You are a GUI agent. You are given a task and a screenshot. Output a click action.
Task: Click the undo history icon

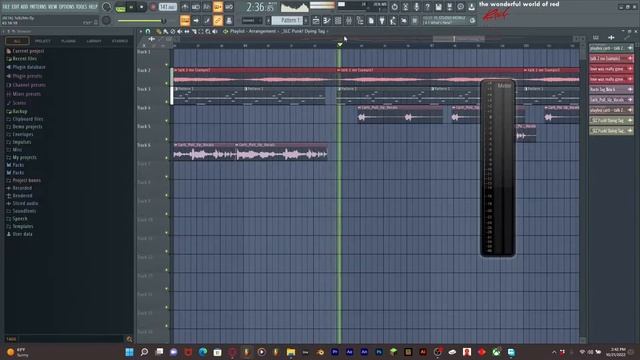394,7
